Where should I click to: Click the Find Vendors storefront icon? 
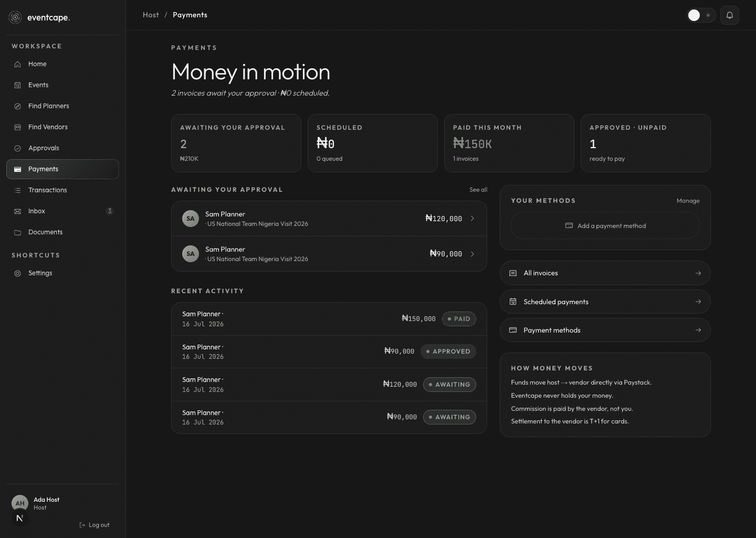pos(17,127)
